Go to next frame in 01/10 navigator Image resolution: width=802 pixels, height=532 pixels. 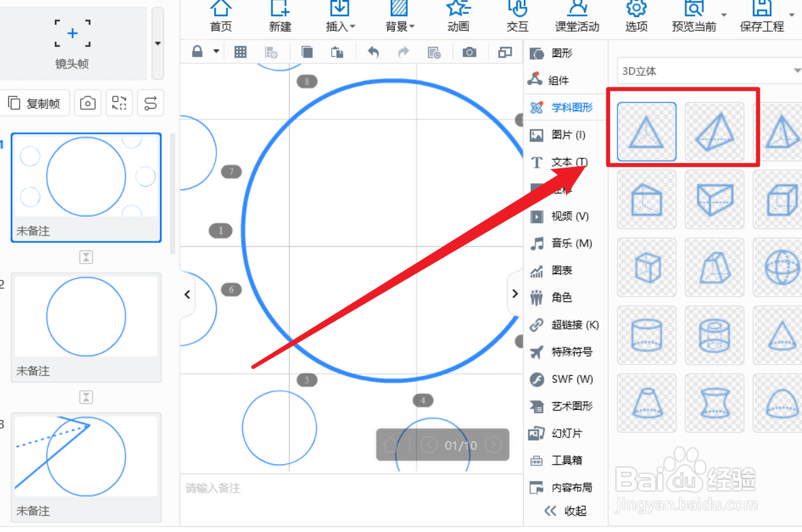click(493, 445)
